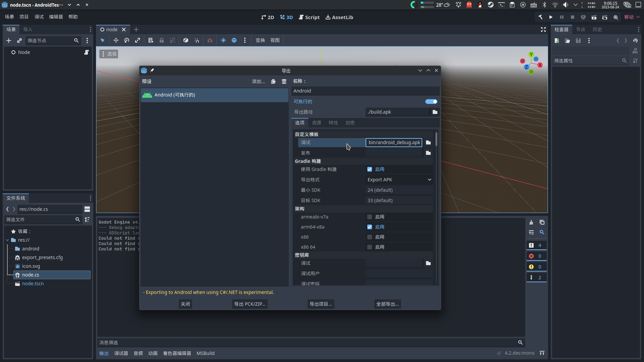The height and width of the screenshot is (362, 644).
Task: Enable the armeabi-v7a architecture checkbox
Action: click(370, 217)
